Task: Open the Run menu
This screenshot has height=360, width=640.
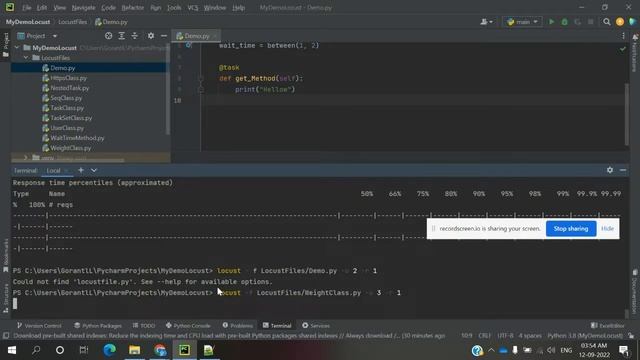Action: (156, 8)
